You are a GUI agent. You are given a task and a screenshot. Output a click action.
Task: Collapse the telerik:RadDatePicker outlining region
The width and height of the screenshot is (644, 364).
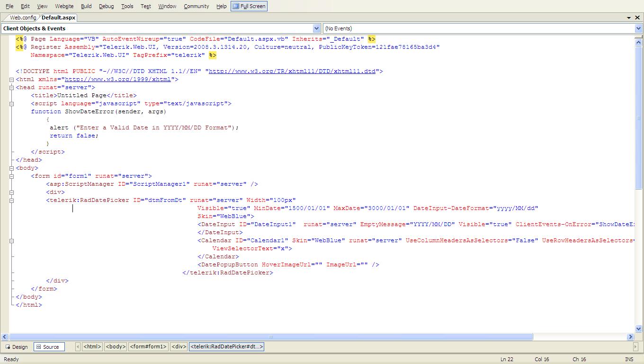point(12,200)
